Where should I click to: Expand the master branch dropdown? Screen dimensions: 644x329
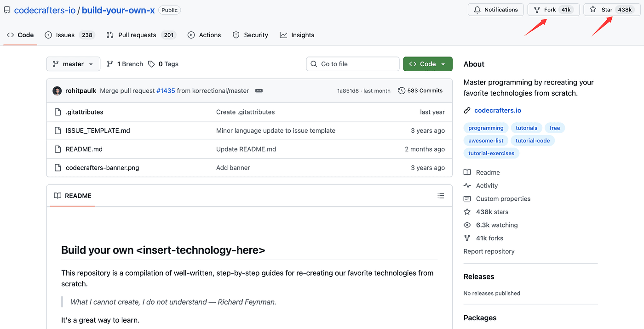(x=73, y=64)
